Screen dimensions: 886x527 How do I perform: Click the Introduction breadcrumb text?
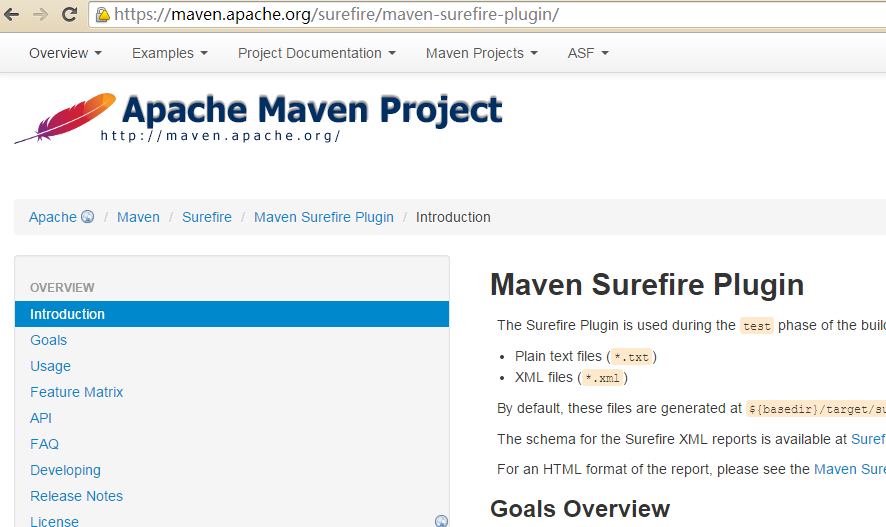(x=453, y=217)
